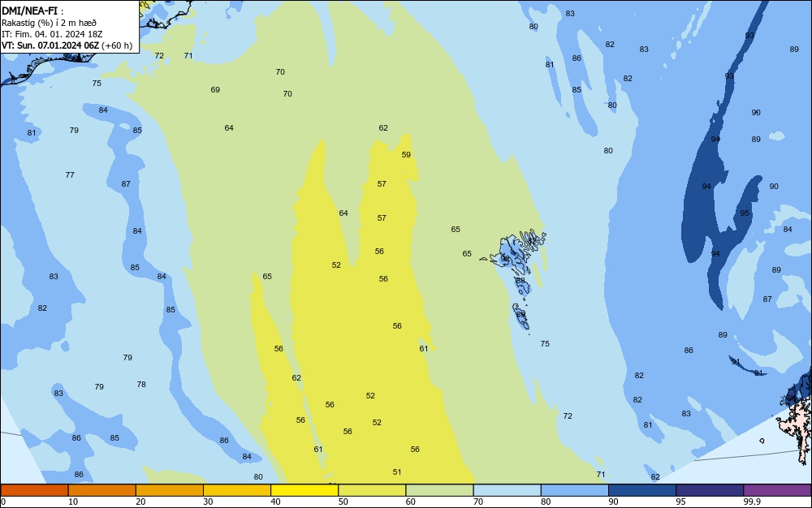Select the orange 10–20 legend color block

[102, 490]
